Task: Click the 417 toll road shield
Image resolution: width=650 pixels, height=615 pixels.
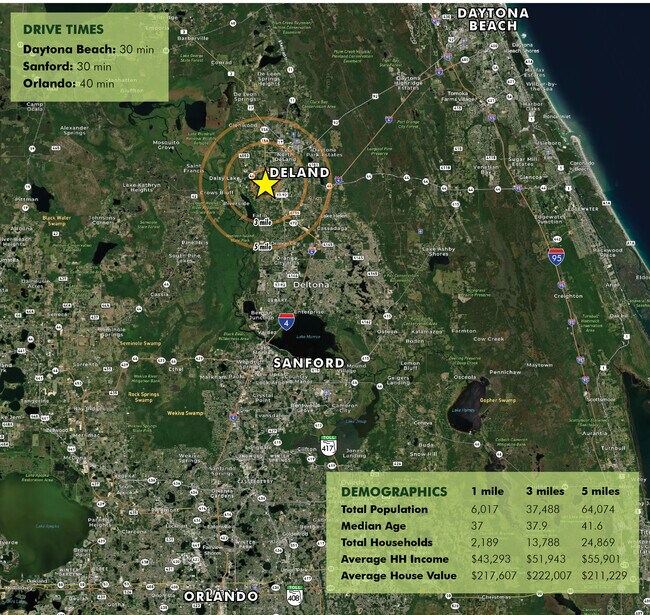Action: 328,443
